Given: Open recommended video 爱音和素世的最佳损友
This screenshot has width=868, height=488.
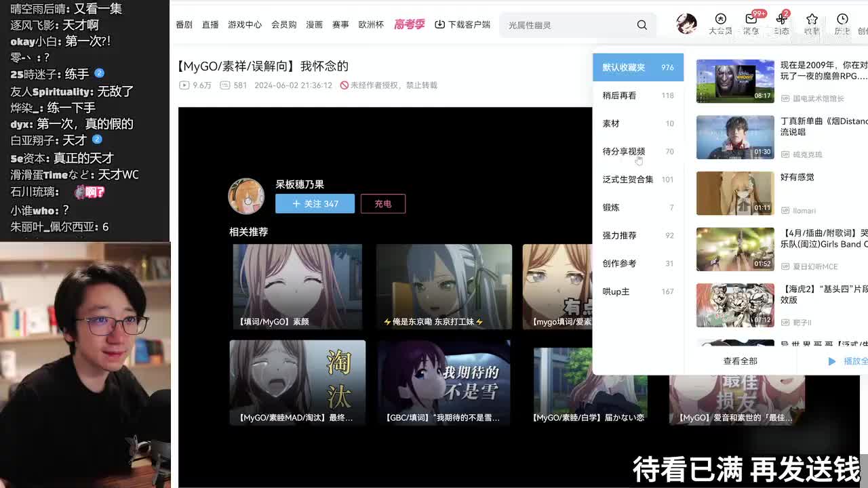Looking at the screenshot, I should pyautogui.click(x=737, y=400).
